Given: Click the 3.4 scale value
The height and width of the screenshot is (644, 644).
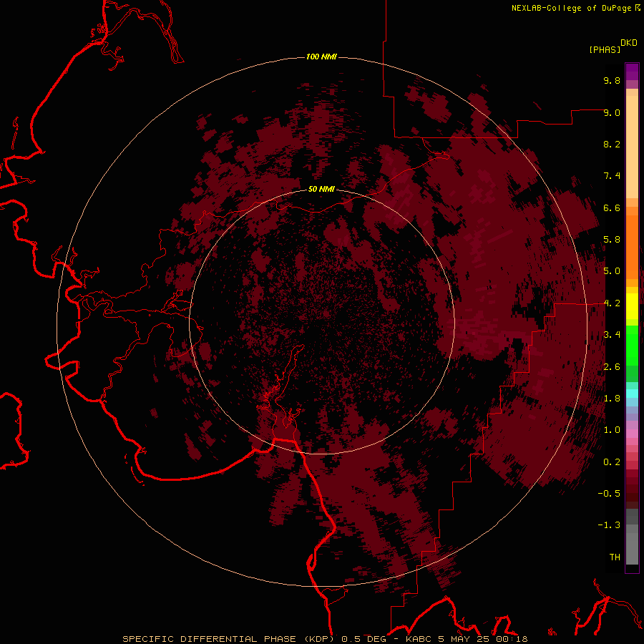Looking at the screenshot, I should click(x=612, y=335).
